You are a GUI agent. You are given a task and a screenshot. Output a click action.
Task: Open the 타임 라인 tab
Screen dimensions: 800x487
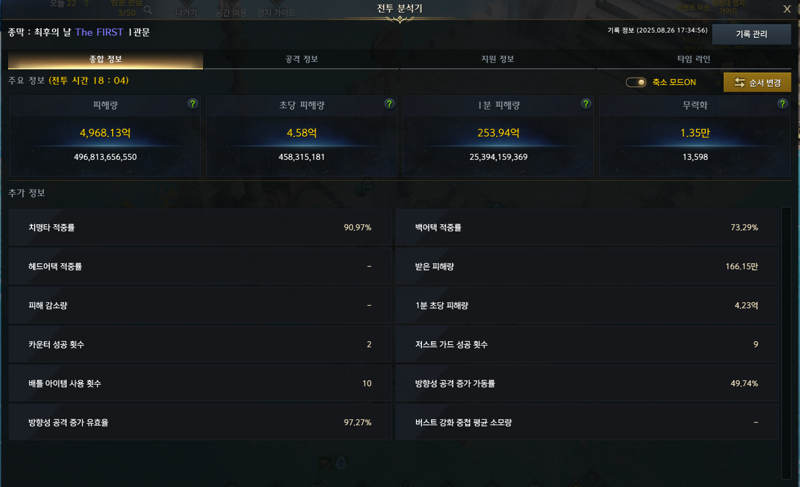693,60
